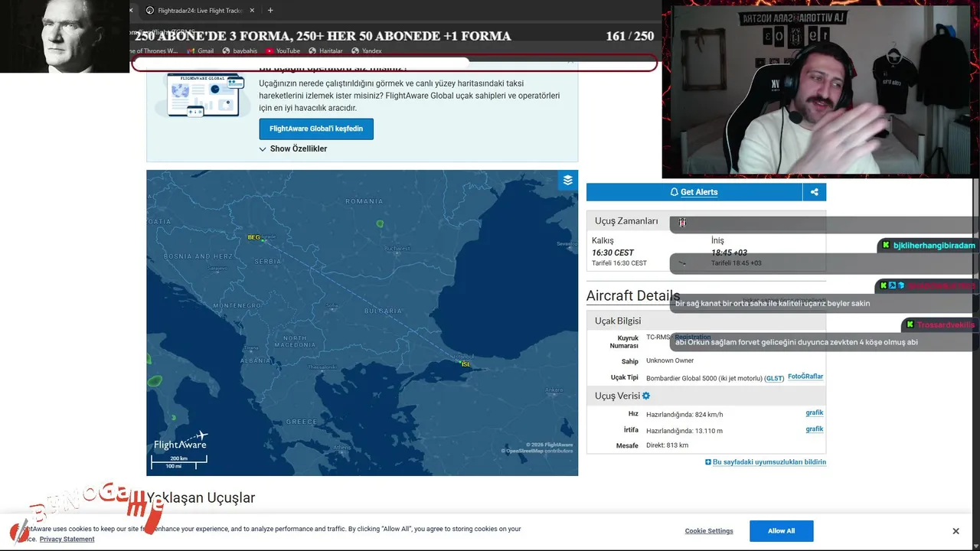Image resolution: width=980 pixels, height=551 pixels.
Task: Click the Uçak Bilgisi section header
Action: (706, 321)
